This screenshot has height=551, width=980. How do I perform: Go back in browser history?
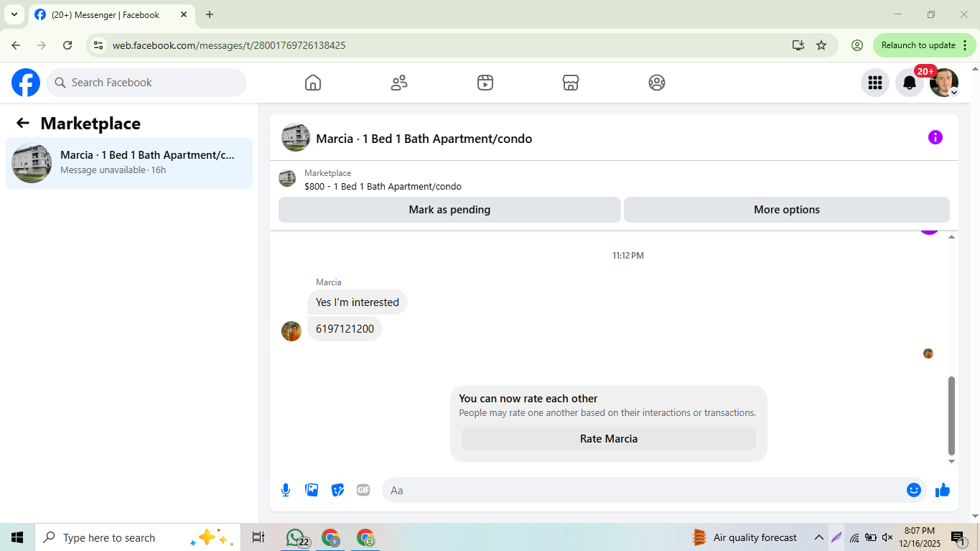point(16,45)
